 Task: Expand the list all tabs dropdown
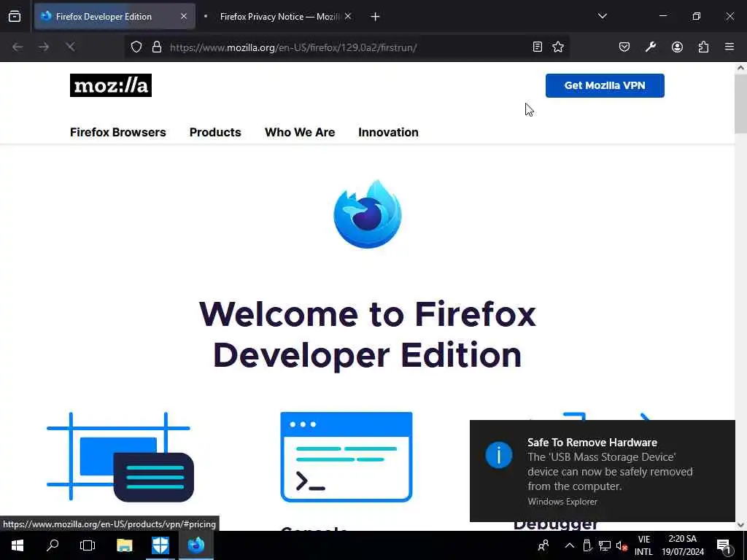(x=602, y=17)
